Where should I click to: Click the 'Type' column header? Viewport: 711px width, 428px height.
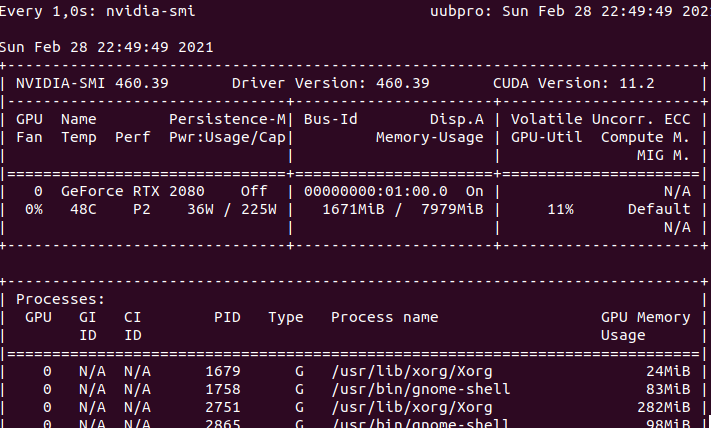[x=286, y=318]
